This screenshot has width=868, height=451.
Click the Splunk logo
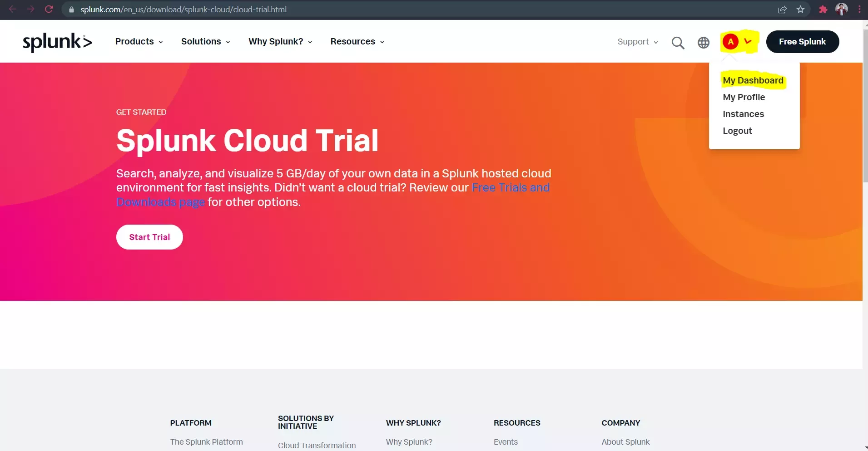pos(57,42)
